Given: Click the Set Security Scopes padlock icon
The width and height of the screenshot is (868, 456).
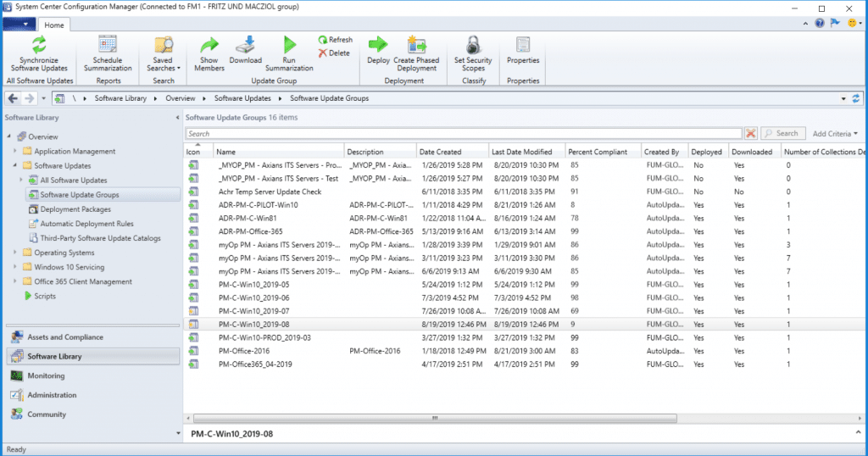Looking at the screenshot, I should pyautogui.click(x=473, y=45).
